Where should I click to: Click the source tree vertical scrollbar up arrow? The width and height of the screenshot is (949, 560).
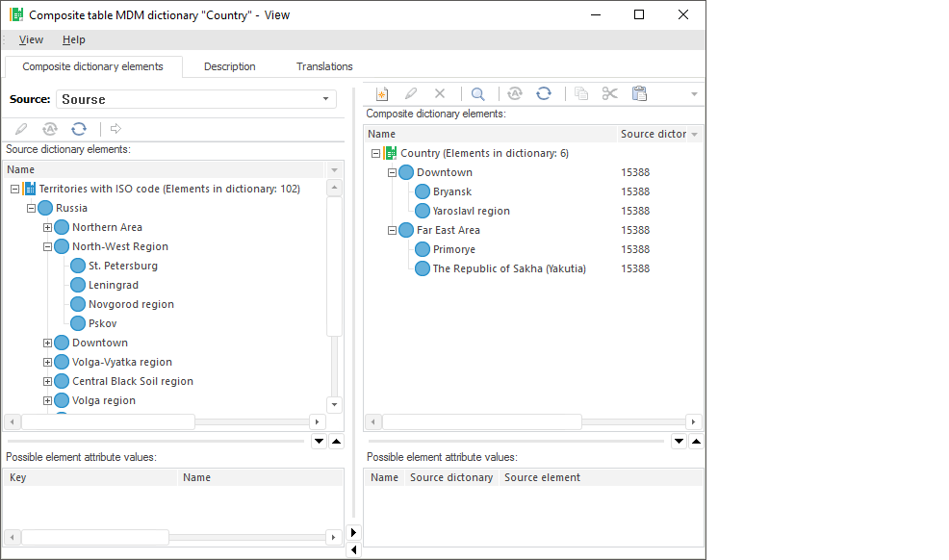pyautogui.click(x=334, y=188)
